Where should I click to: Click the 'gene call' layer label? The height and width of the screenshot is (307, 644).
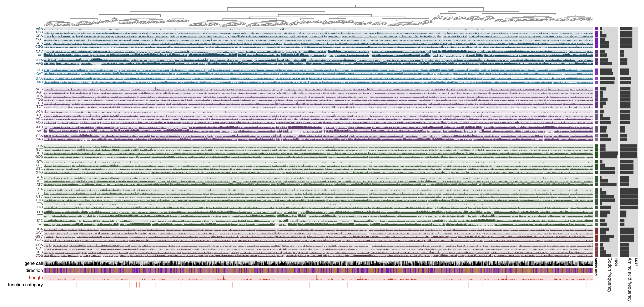click(33, 263)
